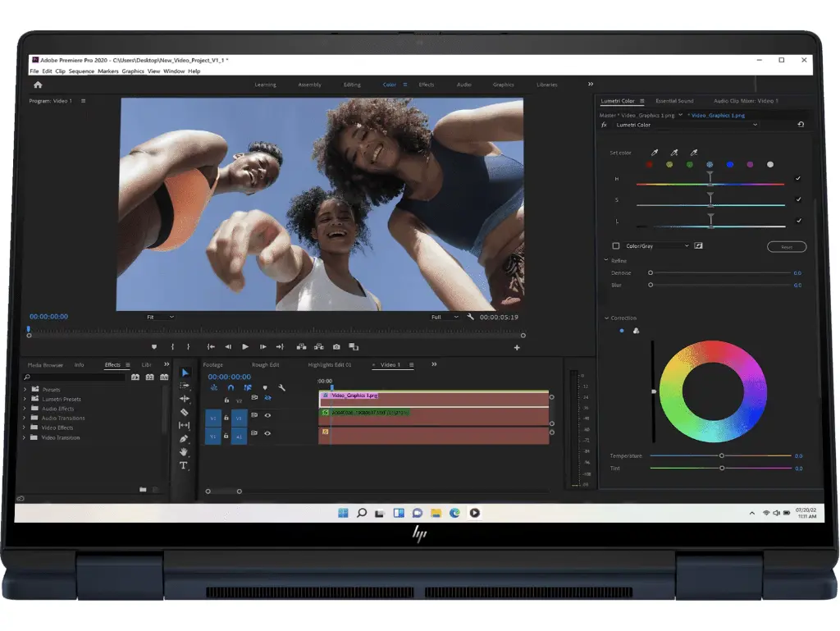Show more workspaces overflow chevrons
Screen dimensions: 840x631
(x=591, y=84)
